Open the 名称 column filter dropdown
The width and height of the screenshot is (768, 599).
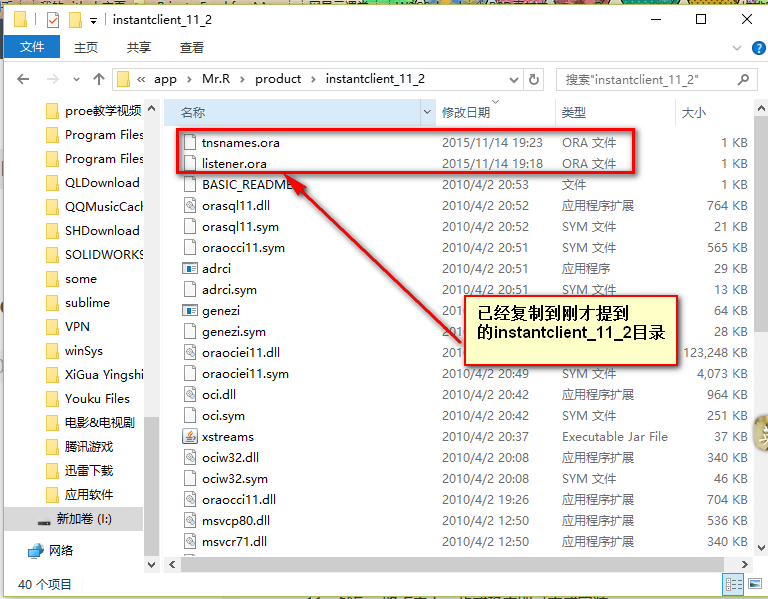tap(428, 113)
